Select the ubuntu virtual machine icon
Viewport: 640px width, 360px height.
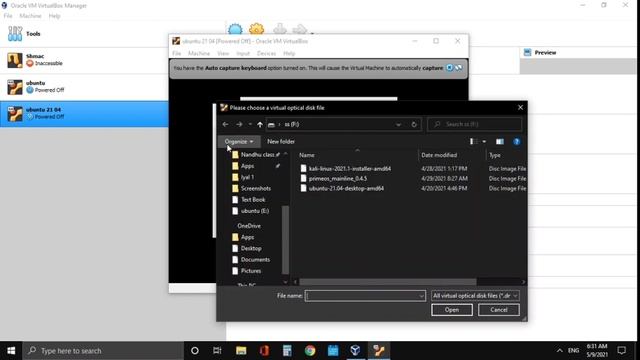[x=15, y=87]
